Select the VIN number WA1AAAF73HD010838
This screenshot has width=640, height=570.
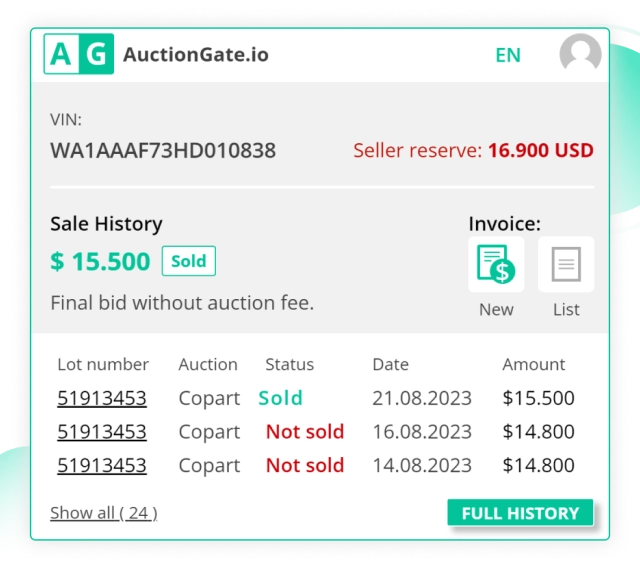click(x=163, y=151)
